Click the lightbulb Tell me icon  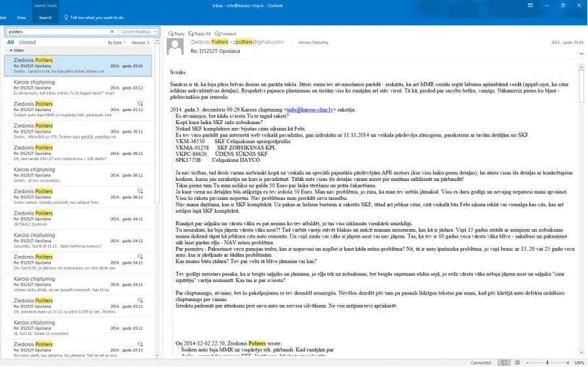[x=67, y=17]
